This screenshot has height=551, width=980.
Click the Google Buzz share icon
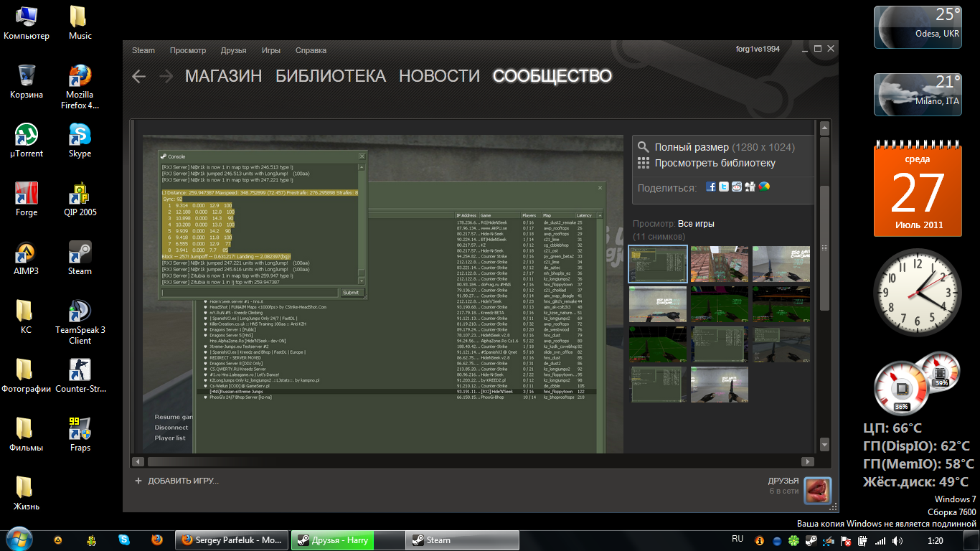[764, 187]
